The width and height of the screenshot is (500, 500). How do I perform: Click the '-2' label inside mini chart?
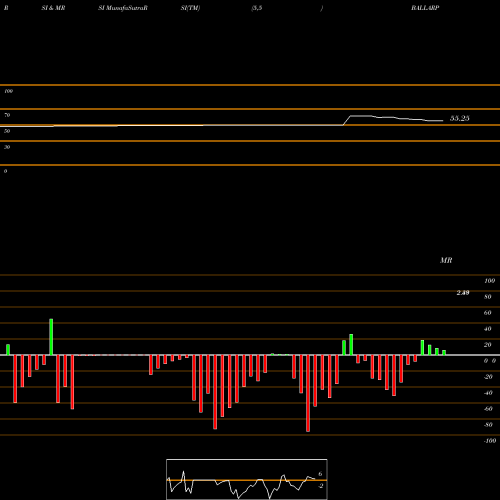pyautogui.click(x=320, y=486)
